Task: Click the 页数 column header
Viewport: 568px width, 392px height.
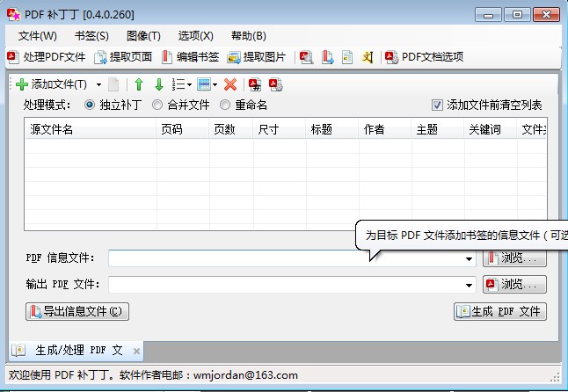Action: pos(230,129)
